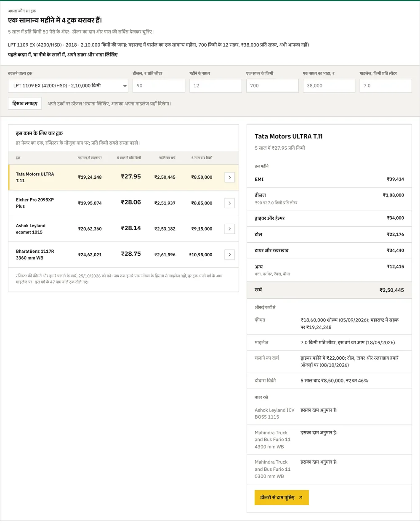Click the डीज़ल amount ₹1,08,000

pyautogui.click(x=393, y=195)
